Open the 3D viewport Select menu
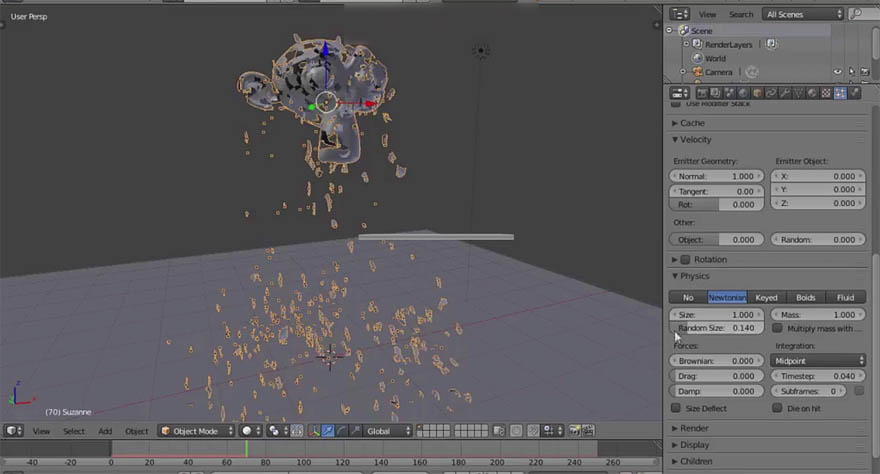Viewport: 880px width, 474px height. [74, 431]
